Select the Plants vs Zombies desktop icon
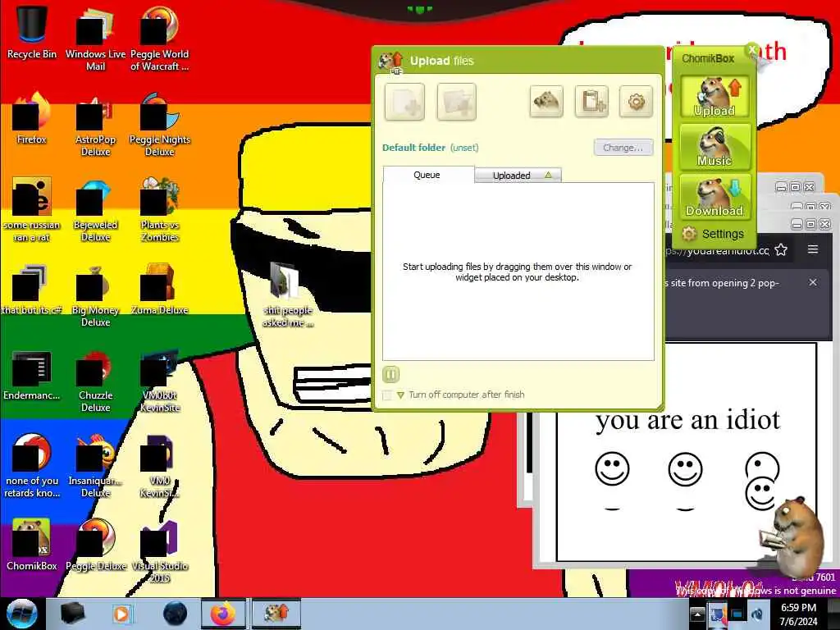This screenshot has height=630, width=840. pyautogui.click(x=159, y=209)
